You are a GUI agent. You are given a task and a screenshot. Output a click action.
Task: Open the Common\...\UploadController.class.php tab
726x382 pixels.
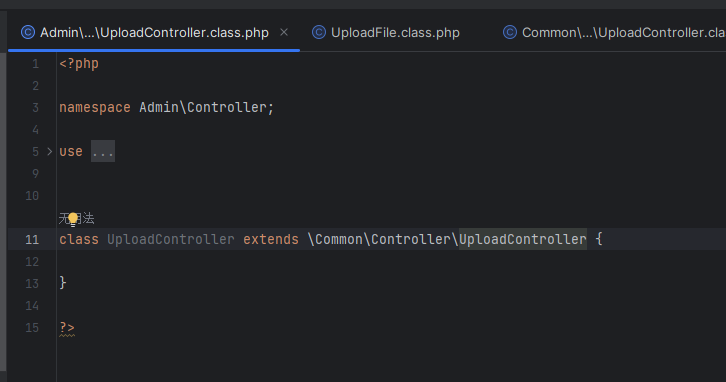(x=614, y=32)
